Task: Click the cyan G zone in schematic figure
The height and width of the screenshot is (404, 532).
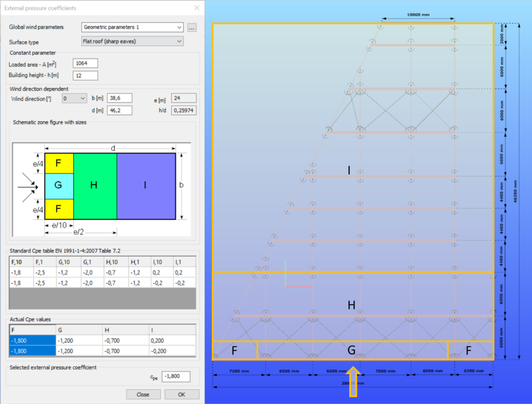Action: [x=59, y=186]
